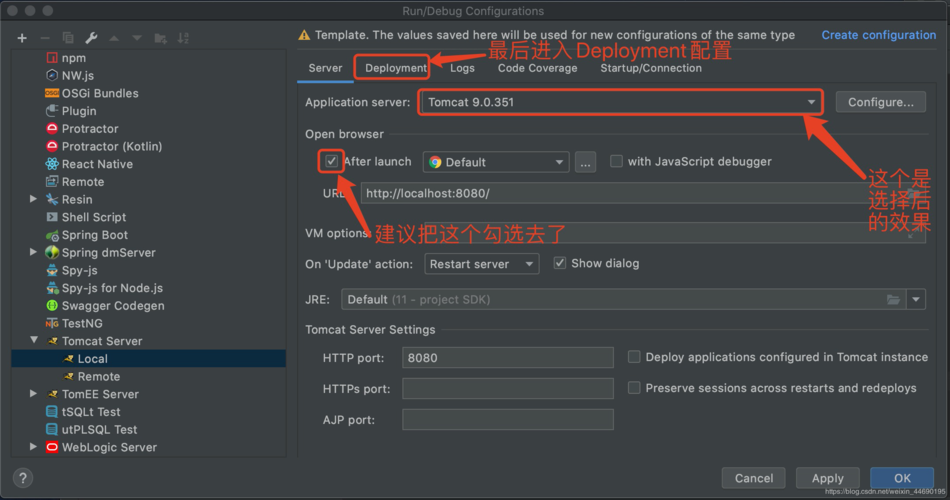Select the React Native template icon
This screenshot has height=500, width=950.
[52, 164]
